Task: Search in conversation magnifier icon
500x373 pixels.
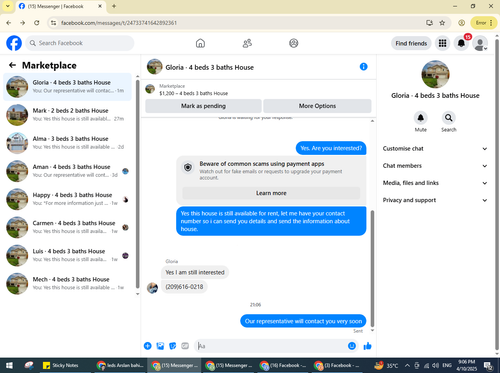Action: click(x=449, y=118)
